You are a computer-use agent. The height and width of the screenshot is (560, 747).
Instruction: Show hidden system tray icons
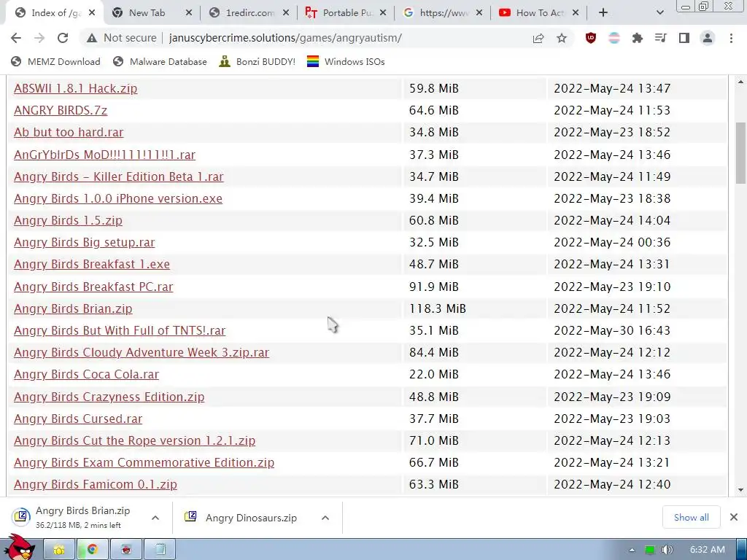coord(632,550)
